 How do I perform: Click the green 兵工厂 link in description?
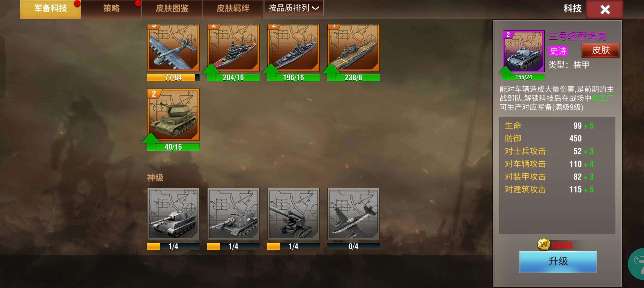point(603,98)
